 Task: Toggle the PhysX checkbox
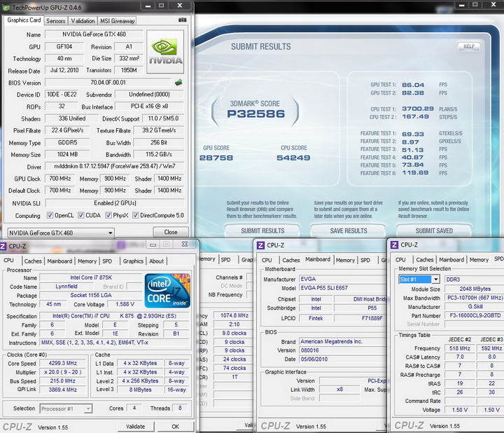(x=107, y=216)
